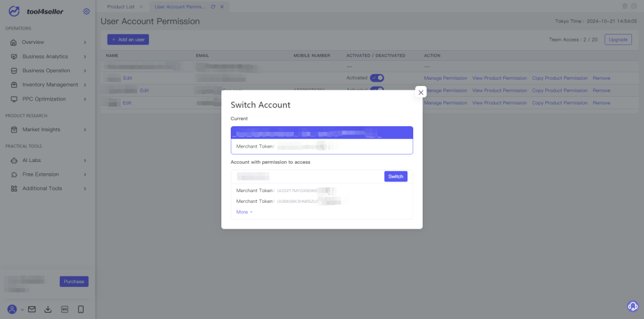
Task: Open the Overview menu item
Action: (33, 42)
